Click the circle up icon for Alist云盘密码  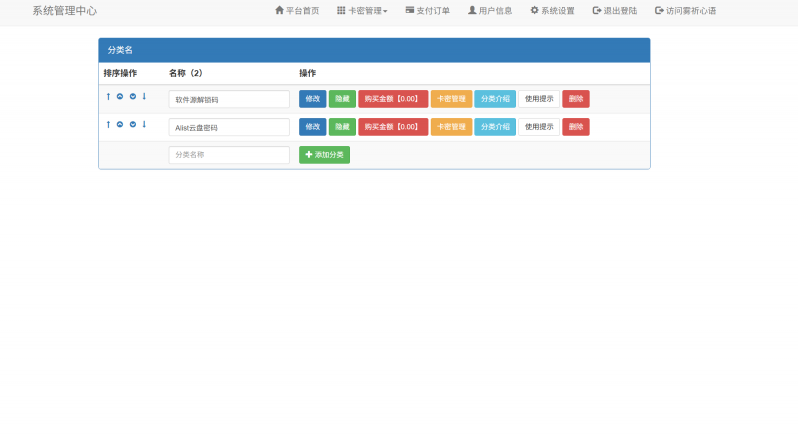pyautogui.click(x=120, y=125)
